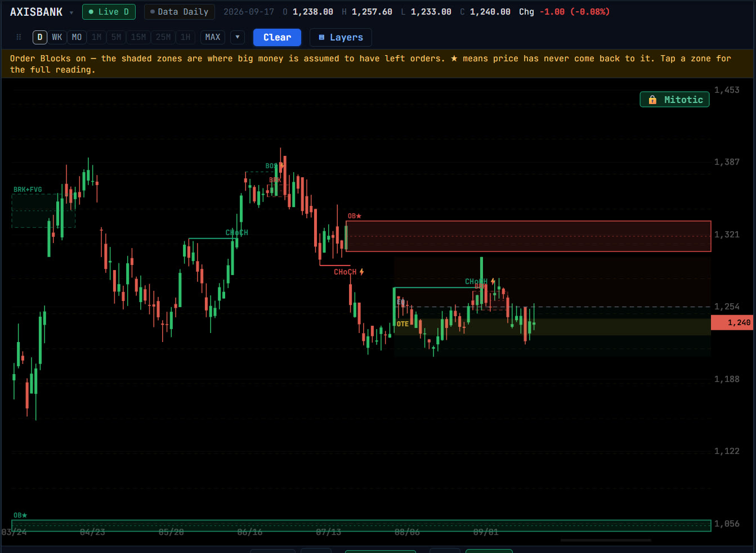Click the yellow OTE zone label
This screenshot has height=553, width=756.
[x=402, y=324]
